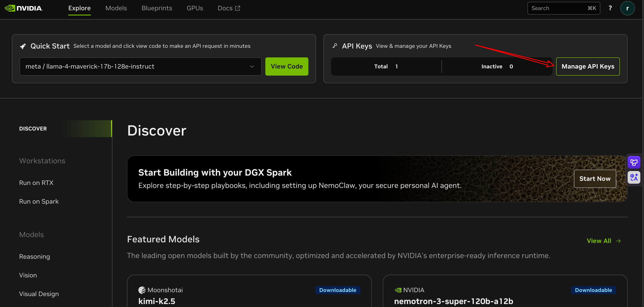Click the Total API keys count
The height and width of the screenshot is (307, 644).
click(386, 67)
